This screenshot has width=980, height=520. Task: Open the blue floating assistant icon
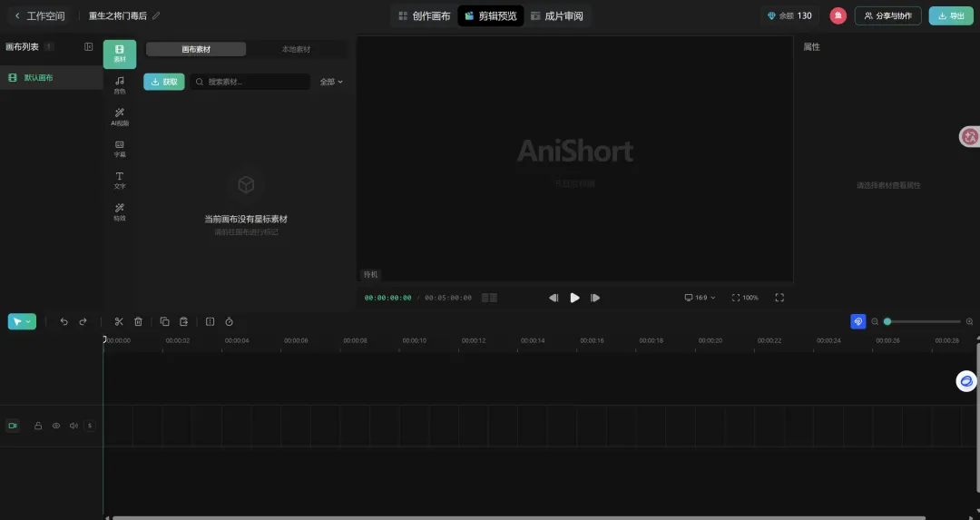[966, 380]
